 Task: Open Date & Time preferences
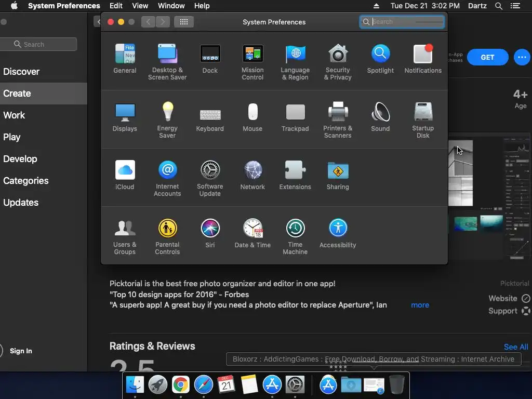[x=252, y=234]
